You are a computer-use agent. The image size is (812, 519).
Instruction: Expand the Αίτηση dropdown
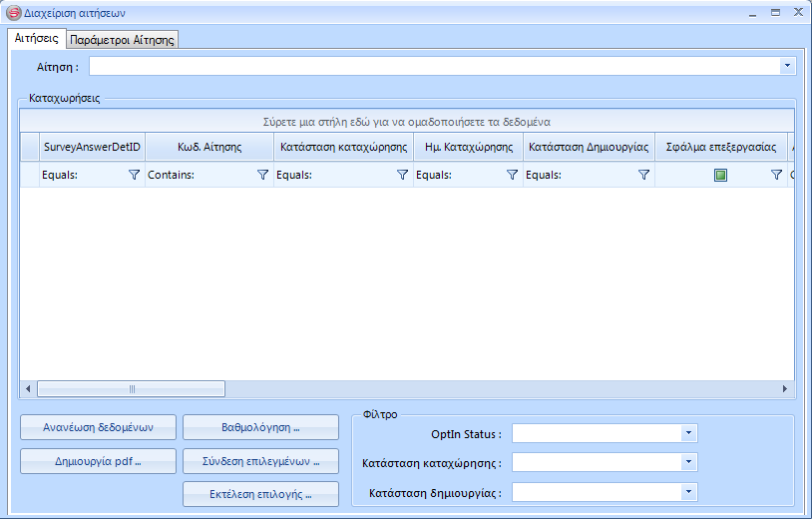tap(787, 66)
